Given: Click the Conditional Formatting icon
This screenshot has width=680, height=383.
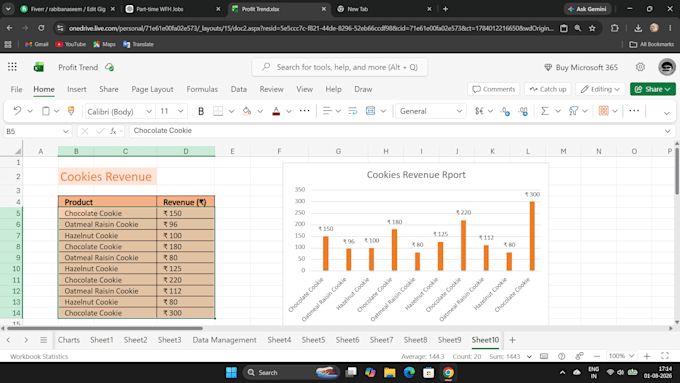Looking at the screenshot, I should tap(603, 111).
